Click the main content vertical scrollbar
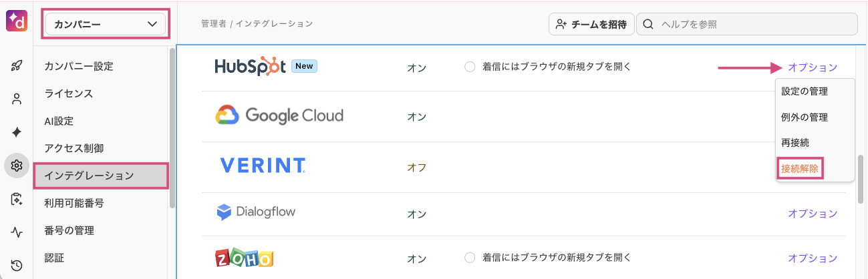This screenshot has width=868, height=279. point(861,179)
